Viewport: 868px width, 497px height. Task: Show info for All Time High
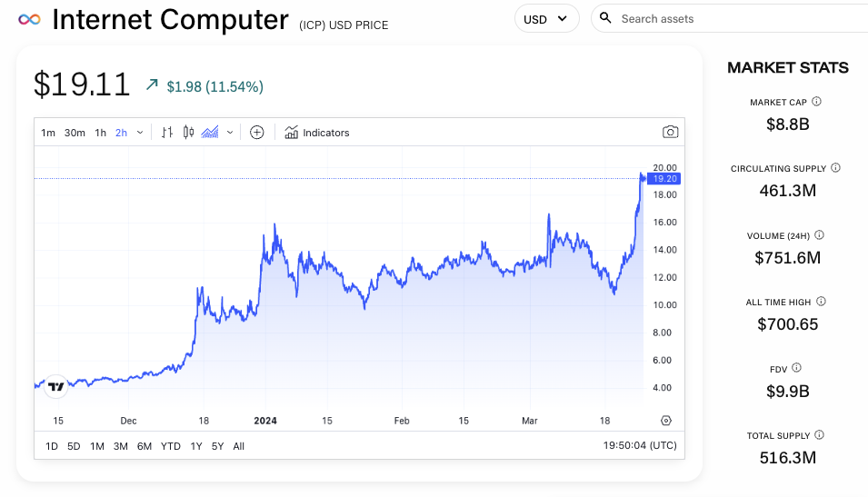(x=821, y=301)
